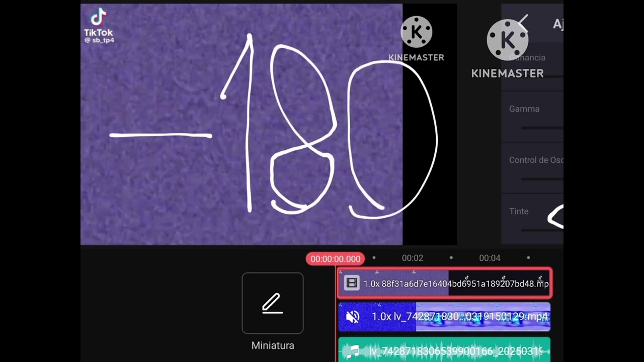Adjust the Control de Osc slider
Screen dimensions: 644x362
[x=542, y=179]
